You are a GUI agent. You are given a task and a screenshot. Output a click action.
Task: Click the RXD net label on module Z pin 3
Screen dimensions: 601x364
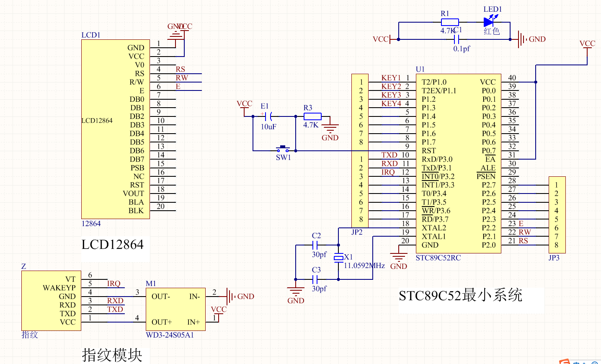[x=115, y=301]
